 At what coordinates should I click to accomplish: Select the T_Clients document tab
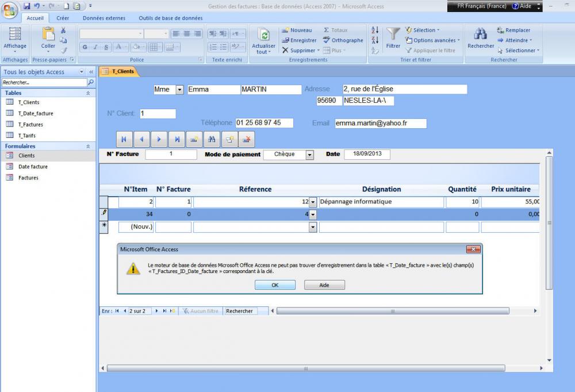[x=119, y=71]
